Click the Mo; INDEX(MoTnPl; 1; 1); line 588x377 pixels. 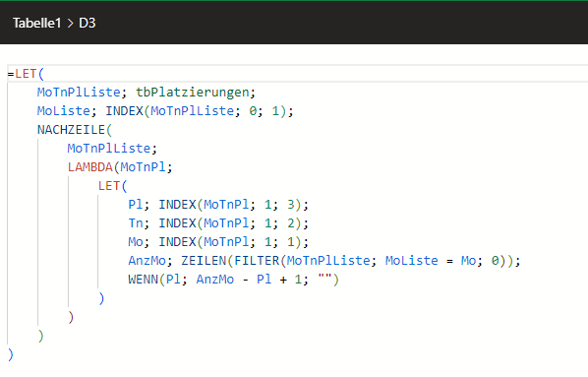point(218,242)
